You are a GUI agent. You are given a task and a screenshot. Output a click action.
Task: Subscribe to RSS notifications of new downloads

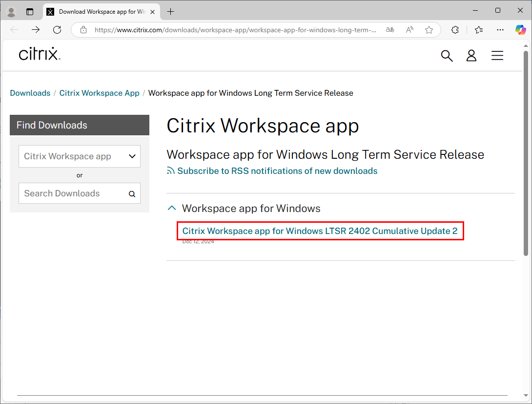pyautogui.click(x=277, y=171)
